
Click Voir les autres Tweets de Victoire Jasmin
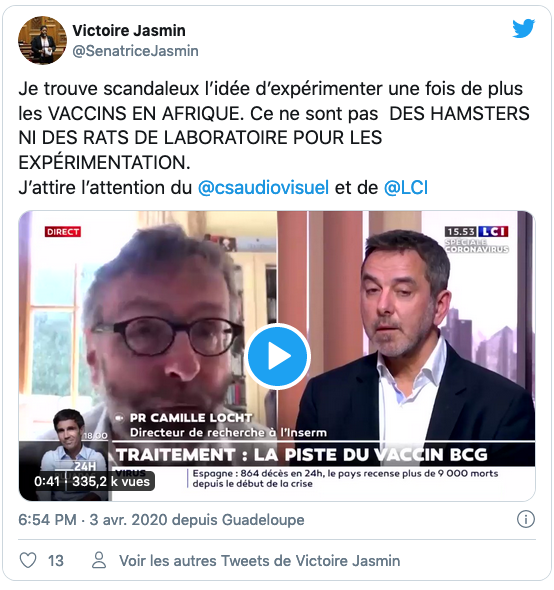tap(260, 561)
